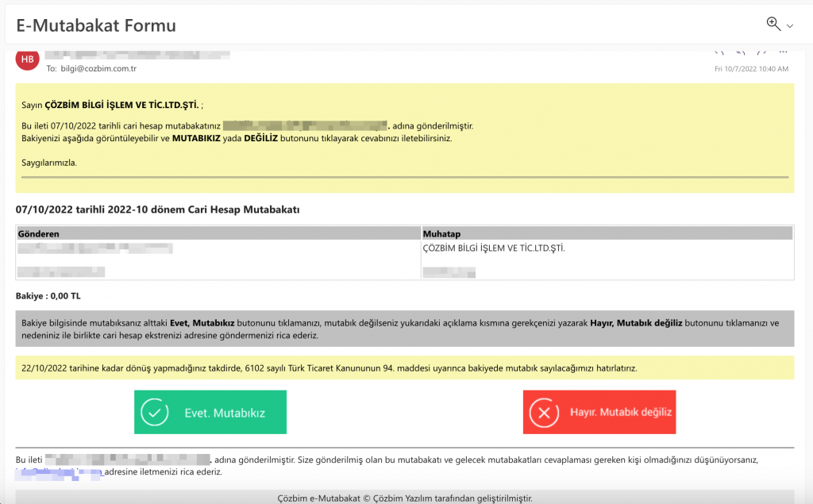Viewport: 813px width, 504px height.
Task: Click the red X circle icon
Action: pos(544,413)
